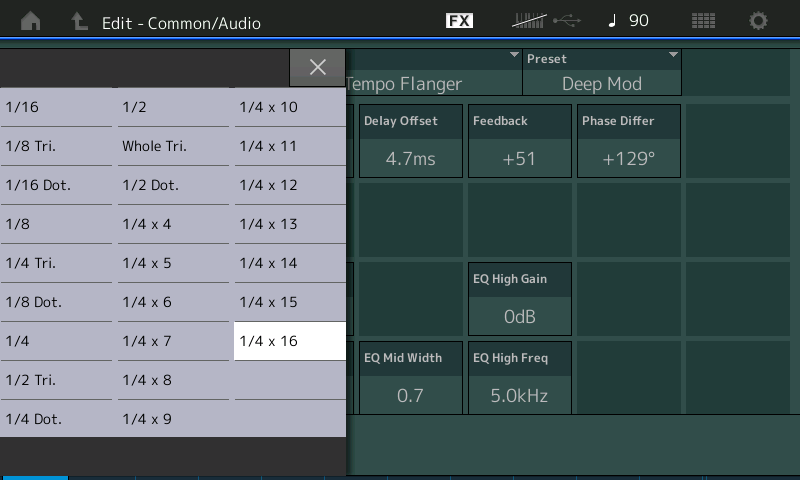This screenshot has width=800, height=480.
Task: Choose 1/8 Tri. note length
Action: click(x=56, y=146)
